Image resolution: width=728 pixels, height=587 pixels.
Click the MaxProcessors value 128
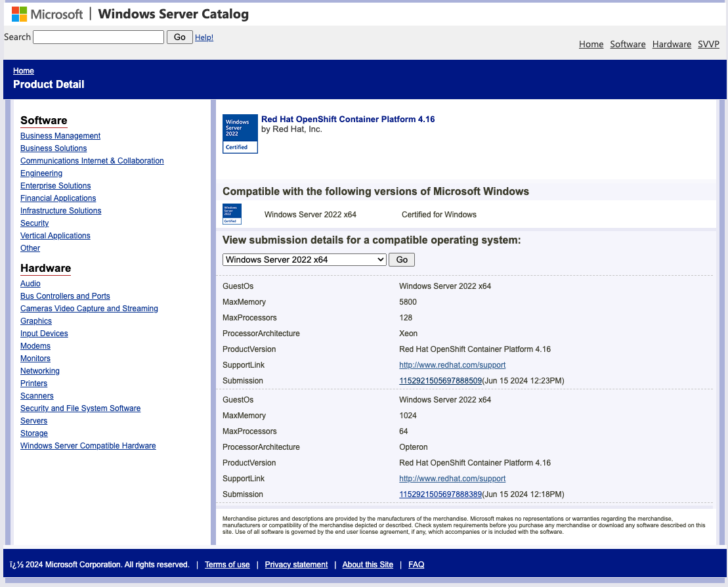coord(405,318)
